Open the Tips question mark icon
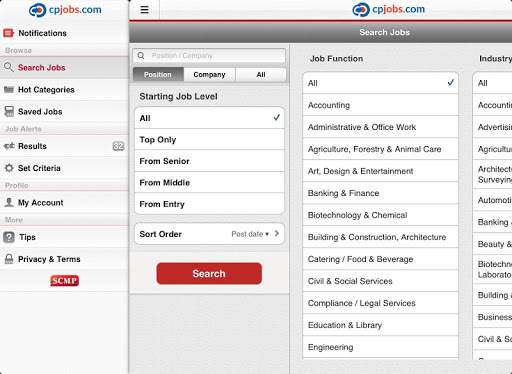The height and width of the screenshot is (374, 512). click(x=9, y=237)
